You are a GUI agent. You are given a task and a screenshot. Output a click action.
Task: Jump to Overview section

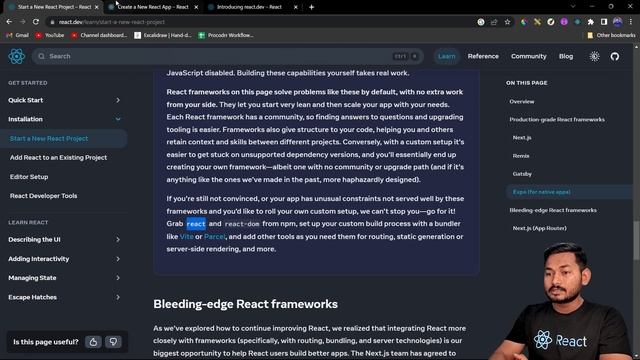pos(522,102)
